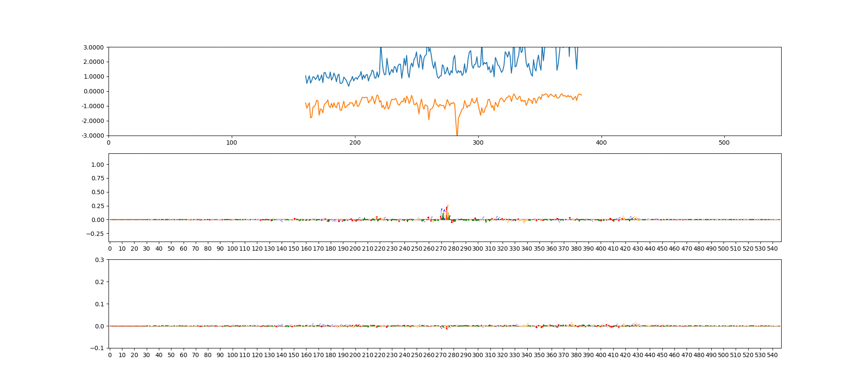Click x-axis tick label 500 on top plot
This screenshot has height=391, width=868.
coord(724,142)
